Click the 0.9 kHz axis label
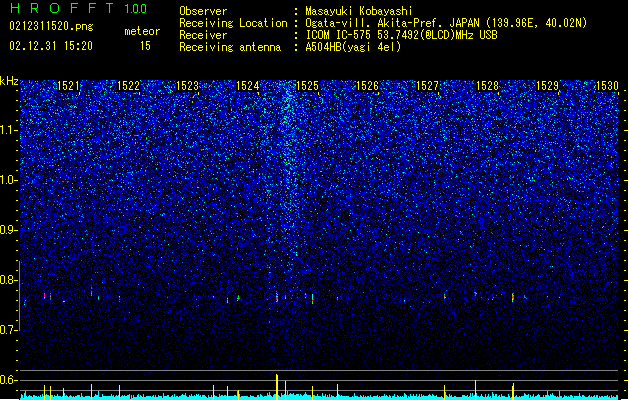Image resolution: width=629 pixels, height=400 pixels. pyautogui.click(x=9, y=230)
